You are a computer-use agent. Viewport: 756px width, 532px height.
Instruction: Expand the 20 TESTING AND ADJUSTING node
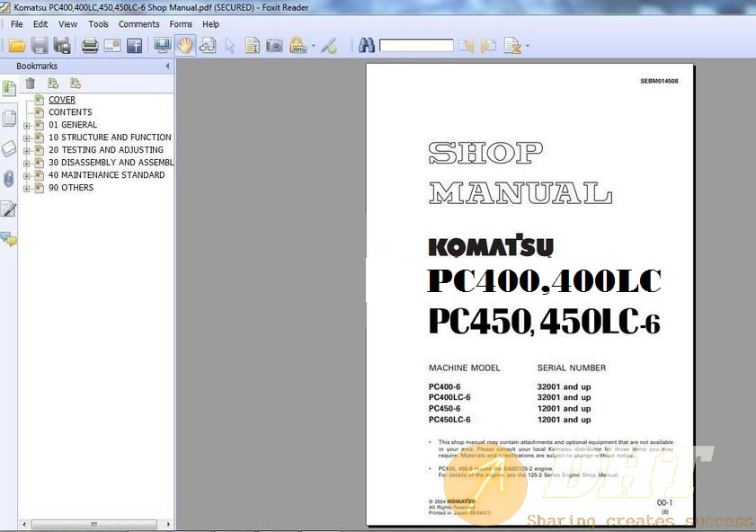tap(27, 151)
